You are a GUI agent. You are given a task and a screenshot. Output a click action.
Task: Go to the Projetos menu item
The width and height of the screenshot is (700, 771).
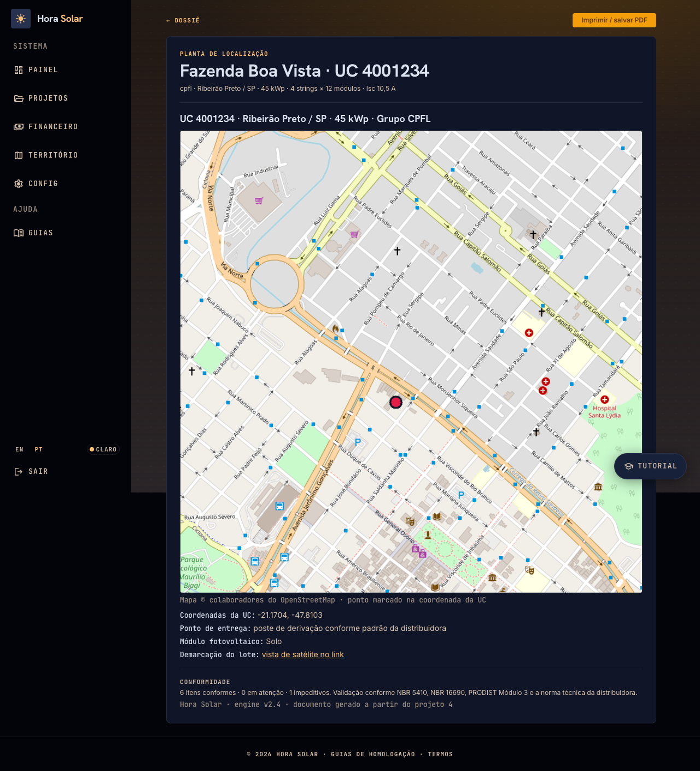(66, 98)
